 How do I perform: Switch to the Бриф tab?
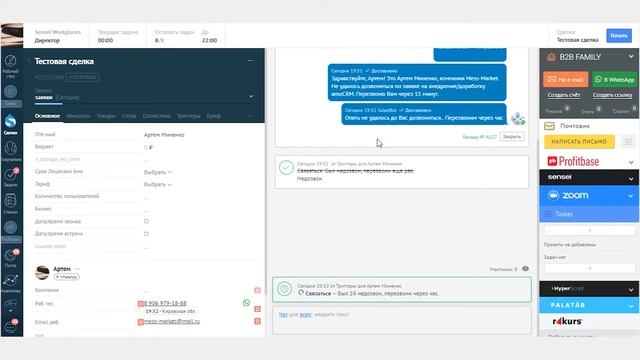pos(213,116)
